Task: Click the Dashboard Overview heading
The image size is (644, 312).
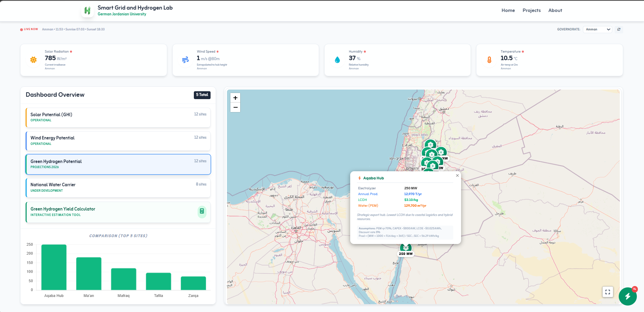Action: pyautogui.click(x=55, y=95)
